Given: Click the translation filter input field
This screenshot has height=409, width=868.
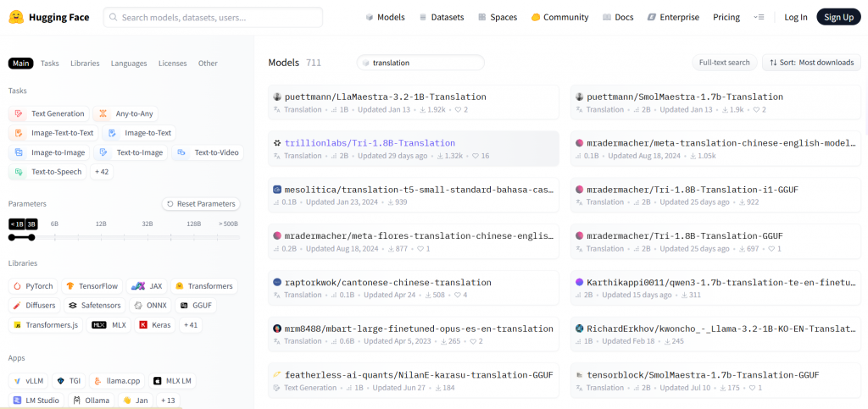Looking at the screenshot, I should pyautogui.click(x=424, y=63).
